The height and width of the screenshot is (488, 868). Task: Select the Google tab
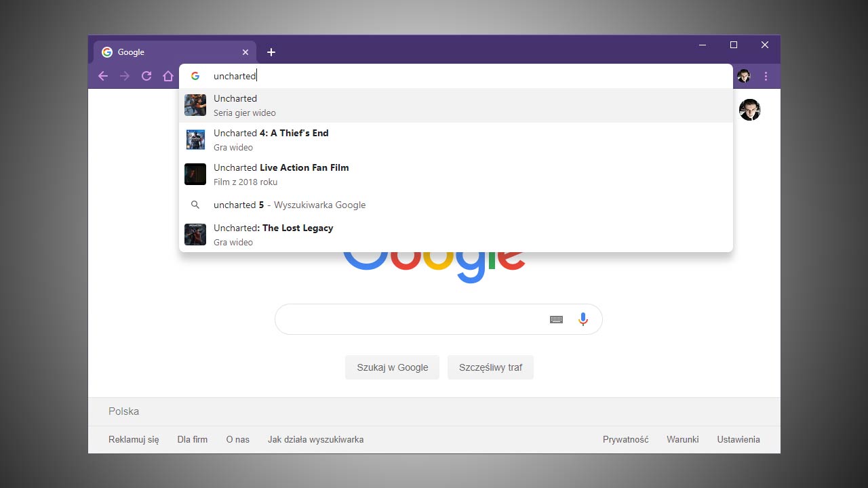175,52
